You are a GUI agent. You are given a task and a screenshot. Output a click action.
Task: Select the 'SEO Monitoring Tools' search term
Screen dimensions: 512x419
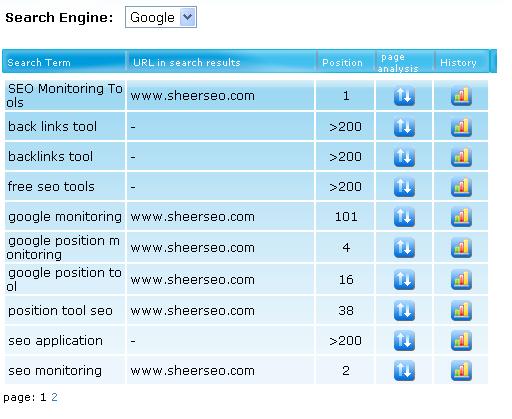tap(65, 95)
